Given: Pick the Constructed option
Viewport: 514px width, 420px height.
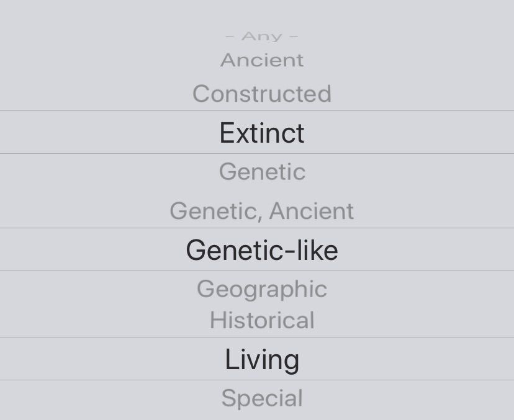Looking at the screenshot, I should pos(261,94).
